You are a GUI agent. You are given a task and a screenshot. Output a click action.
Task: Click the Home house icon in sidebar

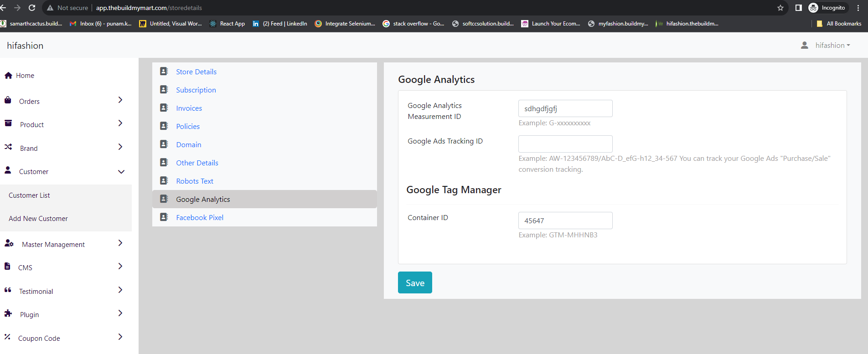(x=8, y=76)
